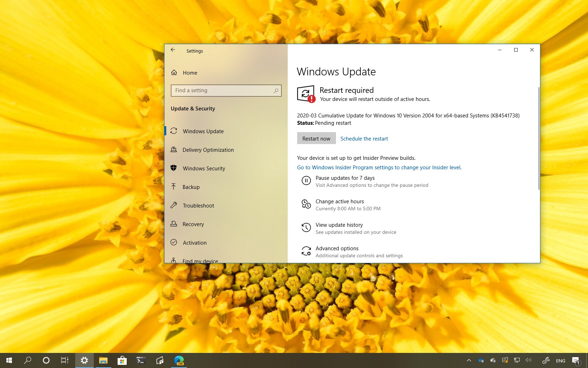Screen dimensions: 588x368
Task: Select the Windows Security shield icon
Action: coord(174,168)
